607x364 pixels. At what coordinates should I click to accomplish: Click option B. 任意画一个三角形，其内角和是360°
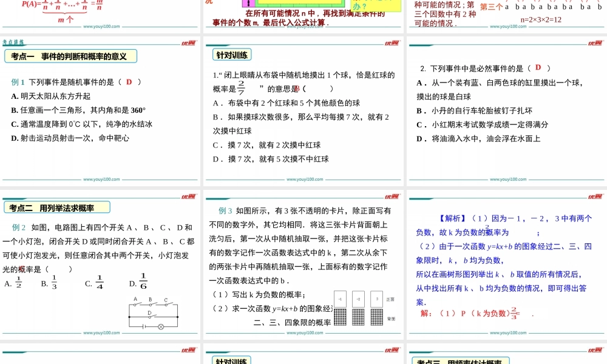pyautogui.click(x=78, y=110)
